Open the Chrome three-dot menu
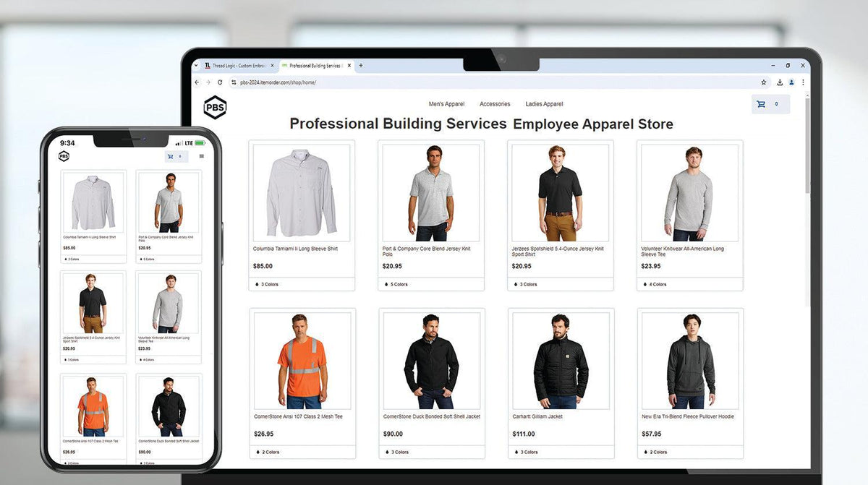The height and width of the screenshot is (485, 868). (x=803, y=82)
